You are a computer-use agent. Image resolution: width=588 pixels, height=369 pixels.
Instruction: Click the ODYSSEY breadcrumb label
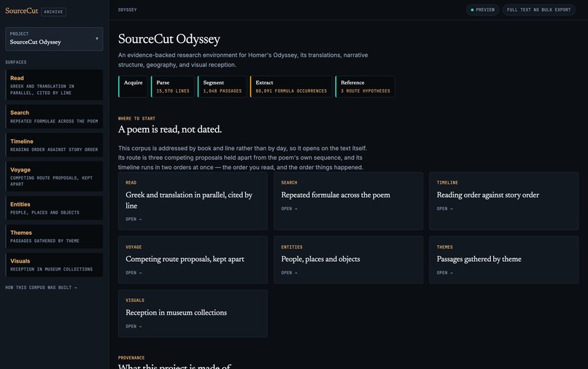coord(128,9)
